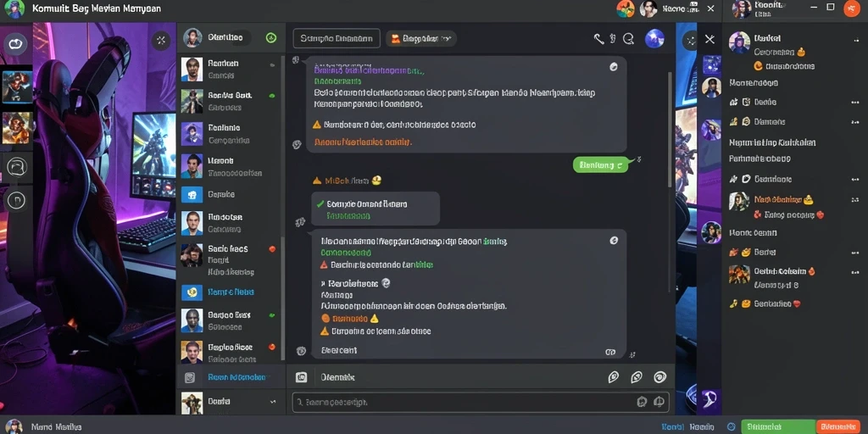Click the rounded-square icon below the headset icon

pos(17,199)
